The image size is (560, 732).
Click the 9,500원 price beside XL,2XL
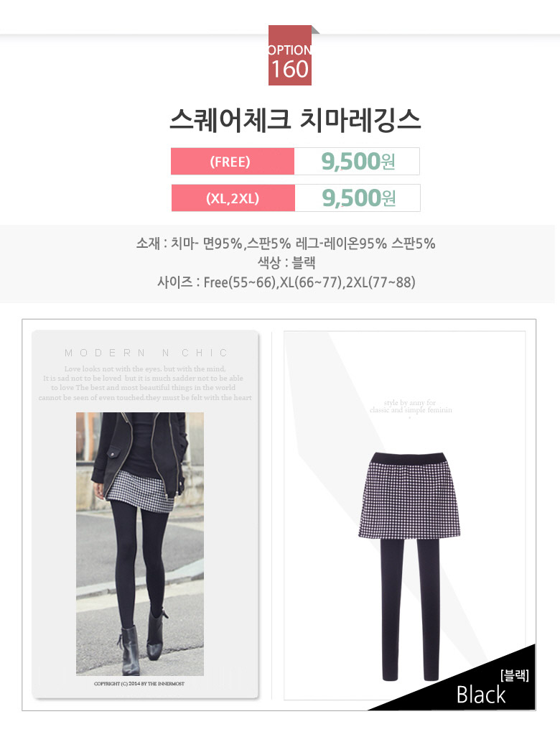tap(358, 198)
